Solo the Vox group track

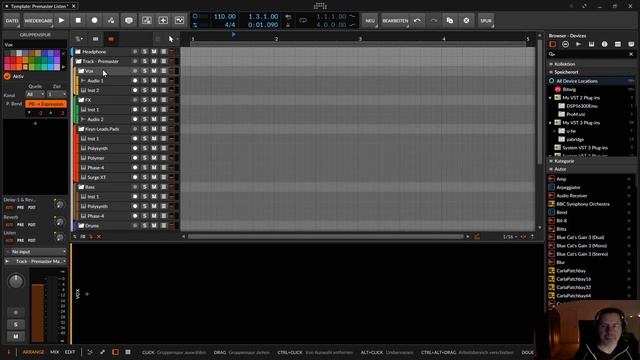(144, 71)
